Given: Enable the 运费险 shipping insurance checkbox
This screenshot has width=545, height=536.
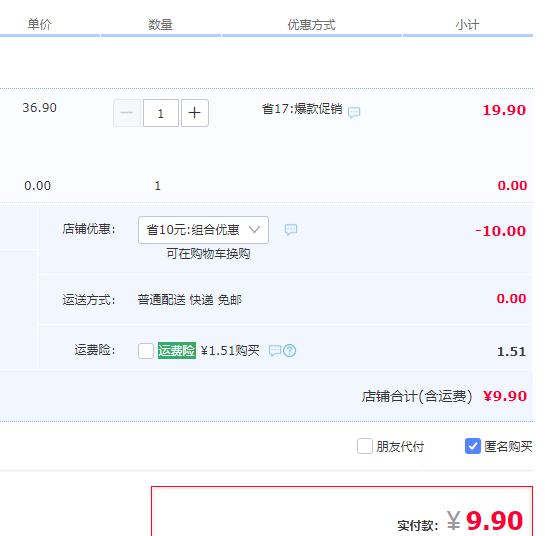Looking at the screenshot, I should pos(146,351).
